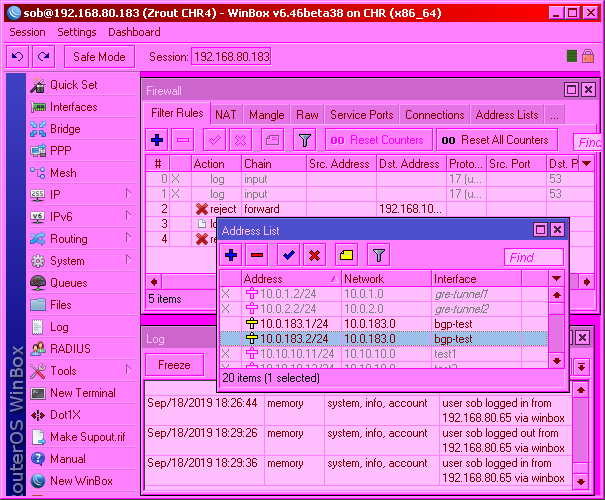Switch to the Service Ports tab
The width and height of the screenshot is (605, 500).
pyautogui.click(x=362, y=115)
